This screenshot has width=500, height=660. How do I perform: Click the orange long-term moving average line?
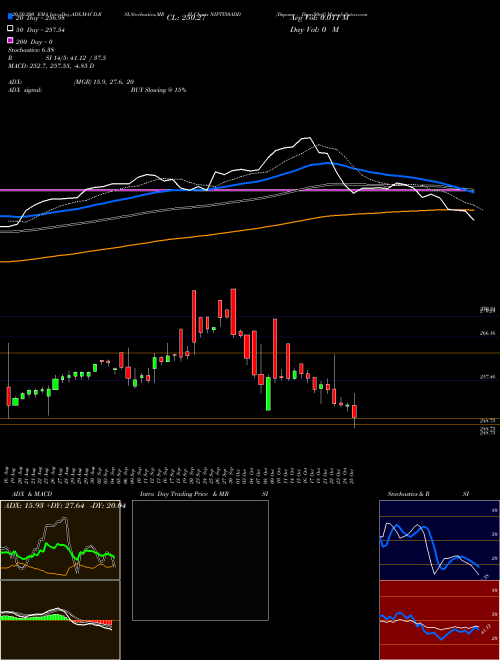(236, 231)
